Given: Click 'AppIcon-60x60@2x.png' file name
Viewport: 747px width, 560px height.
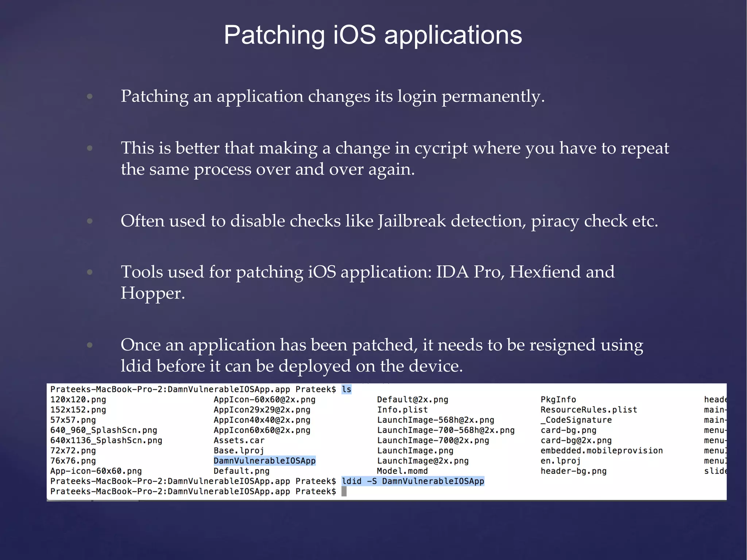Looking at the screenshot, I should point(264,400).
